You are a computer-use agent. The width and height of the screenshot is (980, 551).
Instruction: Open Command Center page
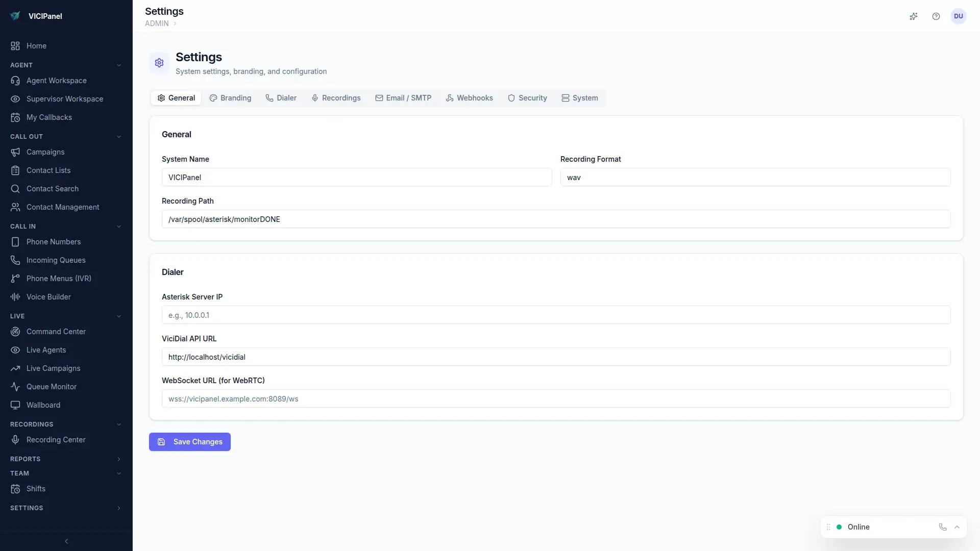click(x=56, y=332)
